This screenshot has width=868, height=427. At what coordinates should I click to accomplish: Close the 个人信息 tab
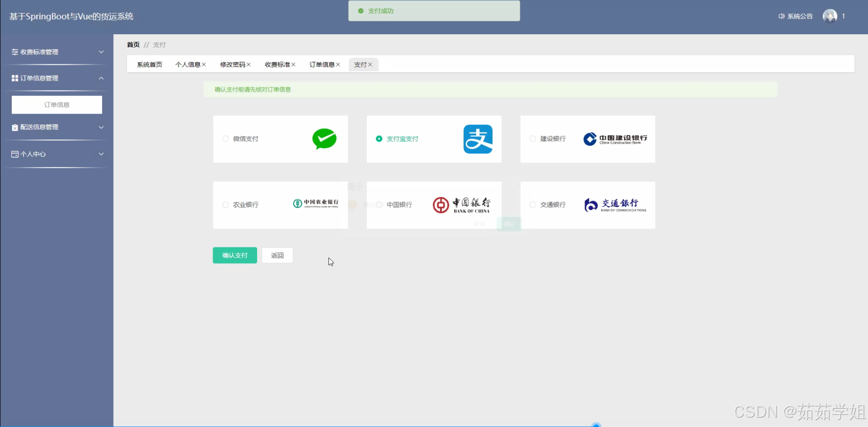coord(204,65)
